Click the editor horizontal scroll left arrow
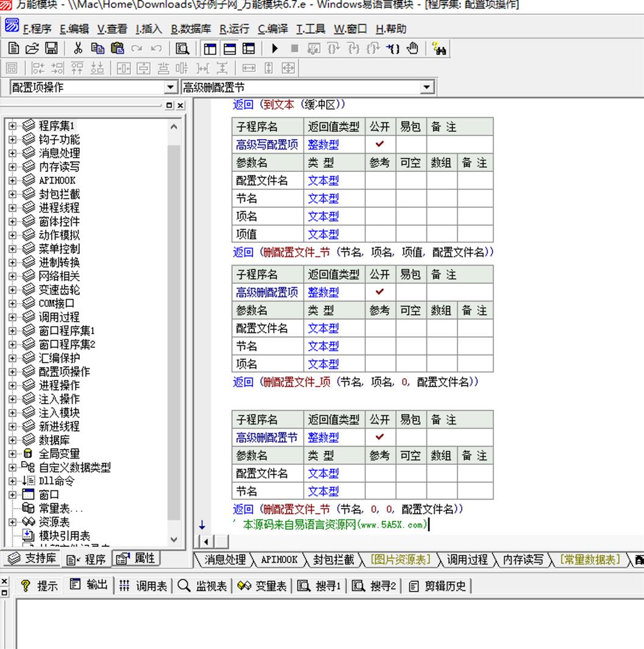This screenshot has height=649, width=644. point(206,541)
